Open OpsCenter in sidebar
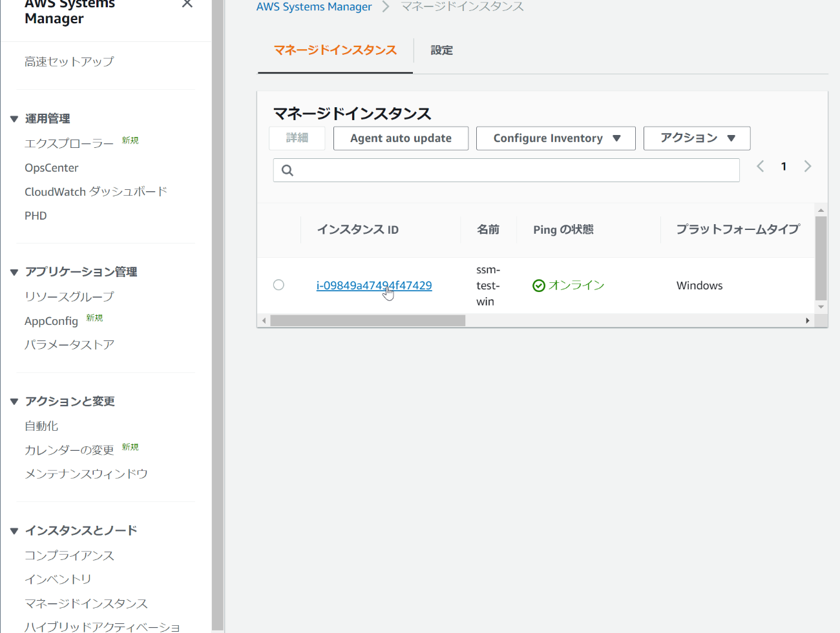Screen dimensions: 840x633 52,168
